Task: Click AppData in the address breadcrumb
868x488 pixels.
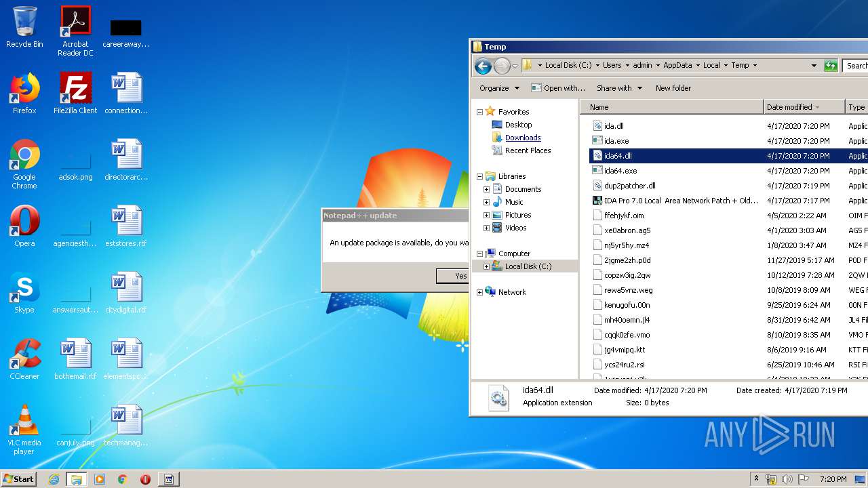Action: [x=677, y=66]
